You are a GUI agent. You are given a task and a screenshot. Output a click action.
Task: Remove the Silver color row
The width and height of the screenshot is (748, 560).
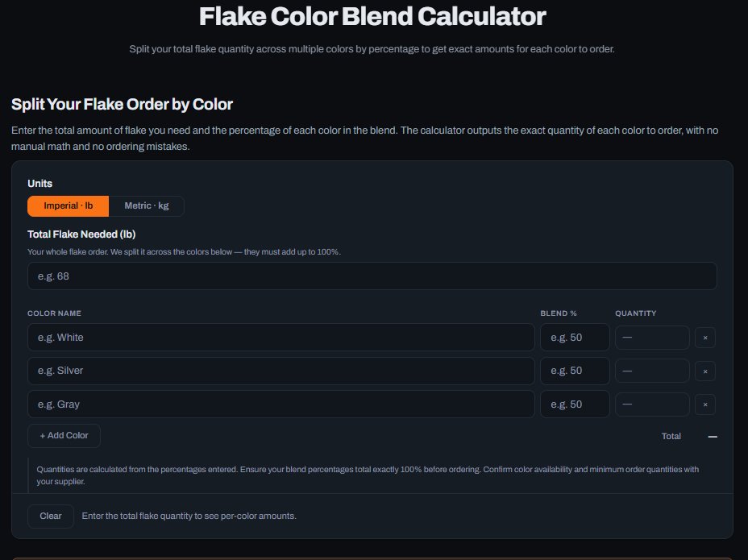pos(705,371)
